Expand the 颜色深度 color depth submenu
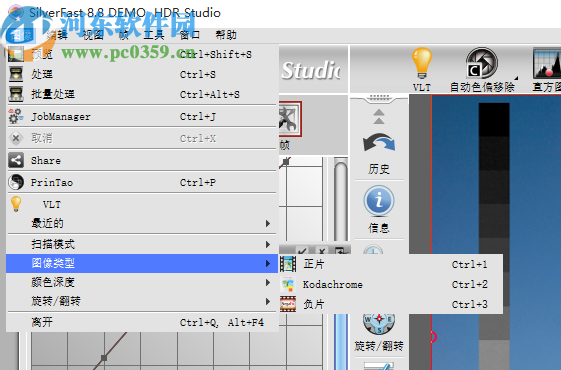The image size is (561, 370). point(142,282)
